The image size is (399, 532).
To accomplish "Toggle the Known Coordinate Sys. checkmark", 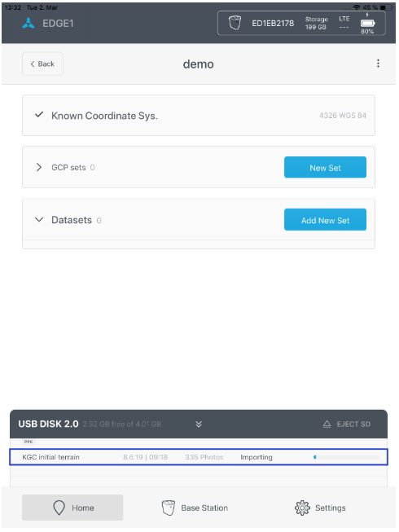I will click(39, 115).
